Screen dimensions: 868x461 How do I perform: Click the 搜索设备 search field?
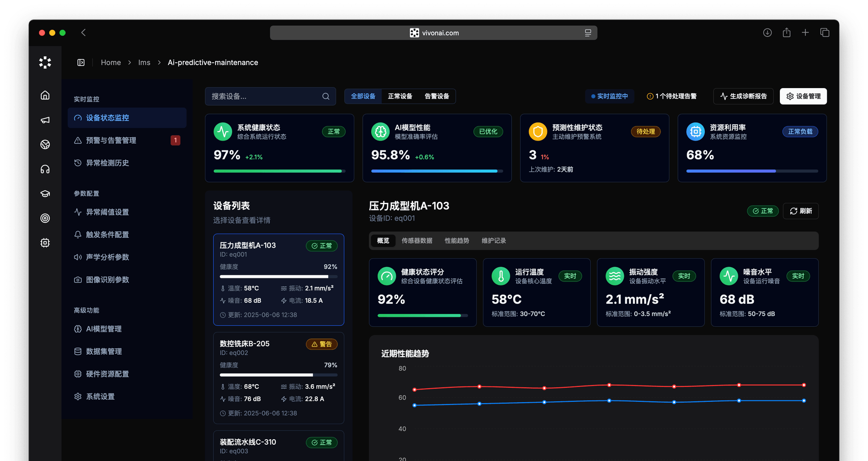tap(264, 96)
